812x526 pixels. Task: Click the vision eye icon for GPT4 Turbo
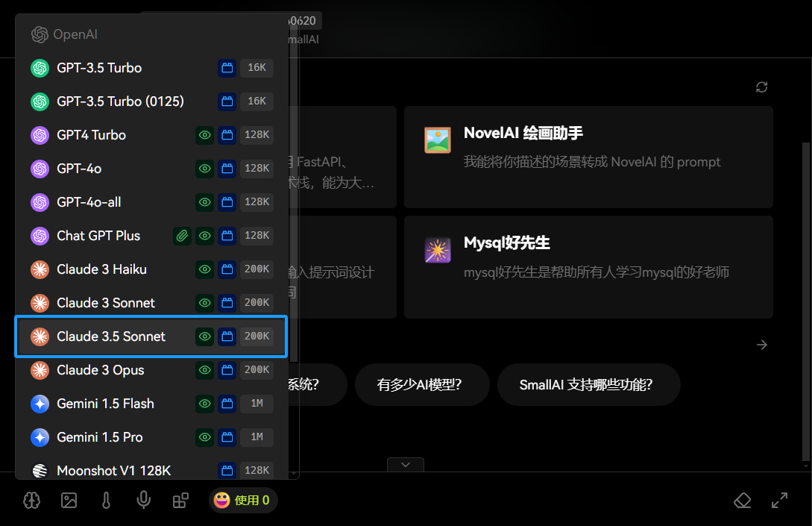point(204,135)
